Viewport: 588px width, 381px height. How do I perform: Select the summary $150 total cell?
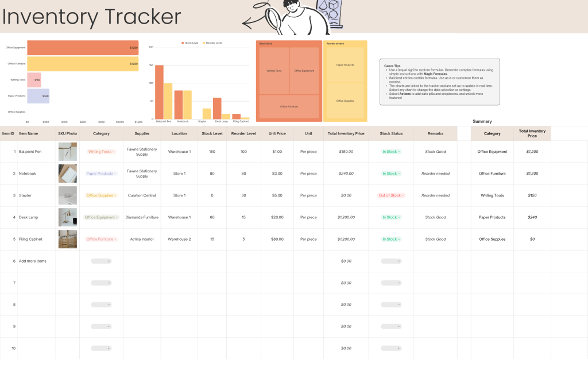click(532, 195)
